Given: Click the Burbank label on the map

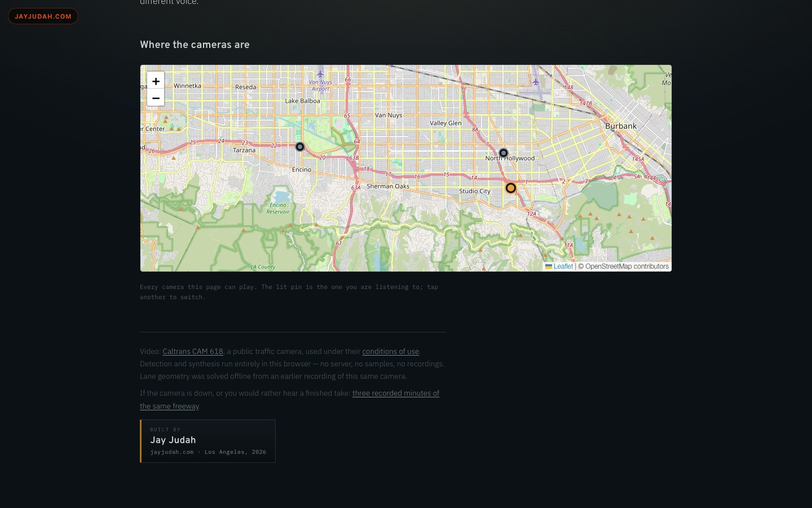Looking at the screenshot, I should [621, 126].
